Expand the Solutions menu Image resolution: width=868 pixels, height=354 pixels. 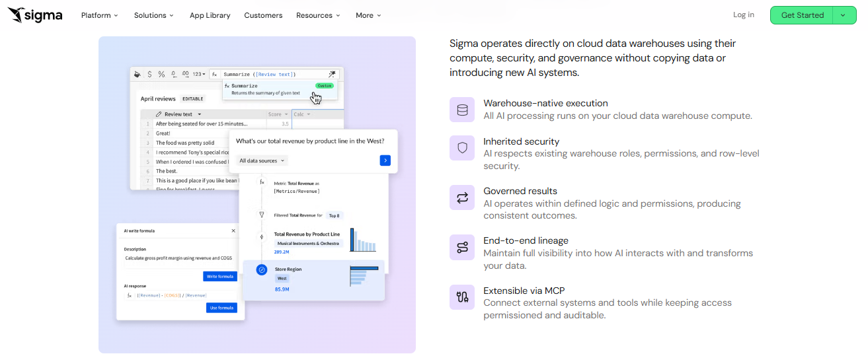coord(154,15)
